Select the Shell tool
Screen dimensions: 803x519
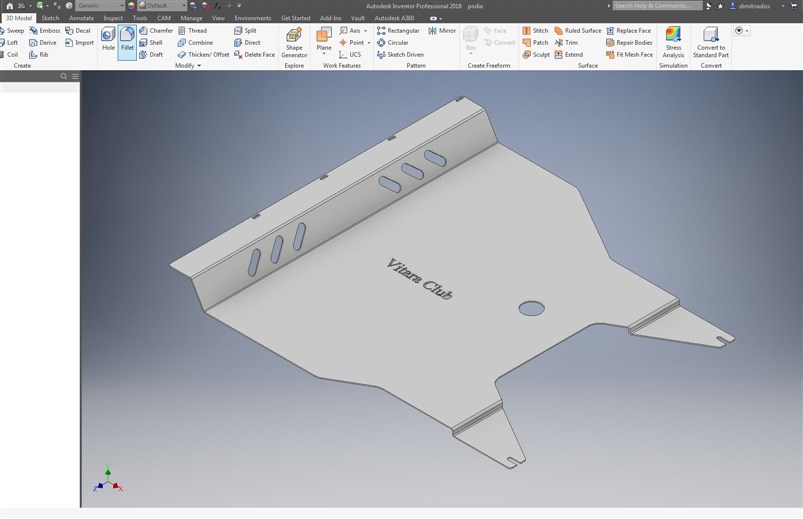[151, 43]
